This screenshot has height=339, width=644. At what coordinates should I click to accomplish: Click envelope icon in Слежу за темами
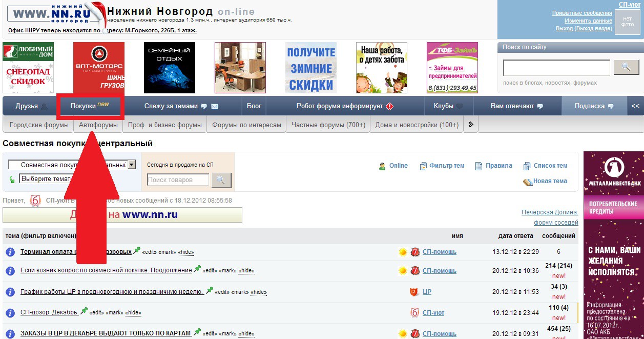[x=215, y=106]
